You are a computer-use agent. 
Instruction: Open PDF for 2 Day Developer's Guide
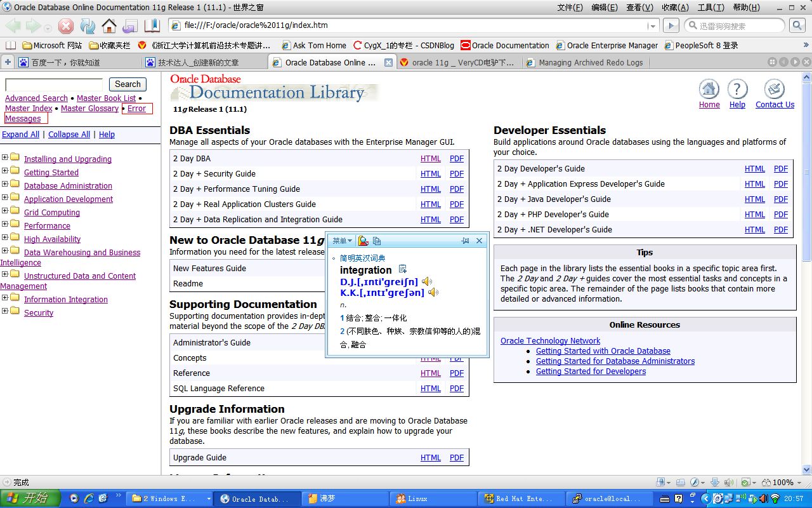click(781, 169)
